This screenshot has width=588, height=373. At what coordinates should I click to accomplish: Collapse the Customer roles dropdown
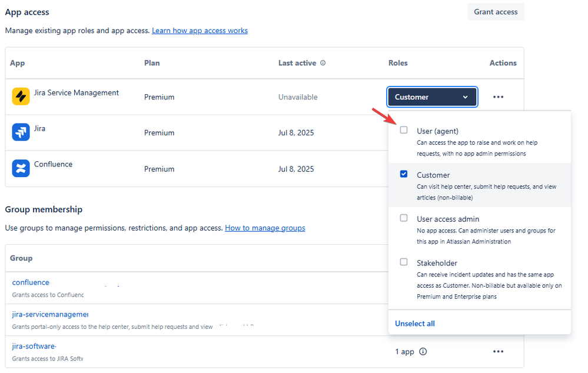[432, 97]
